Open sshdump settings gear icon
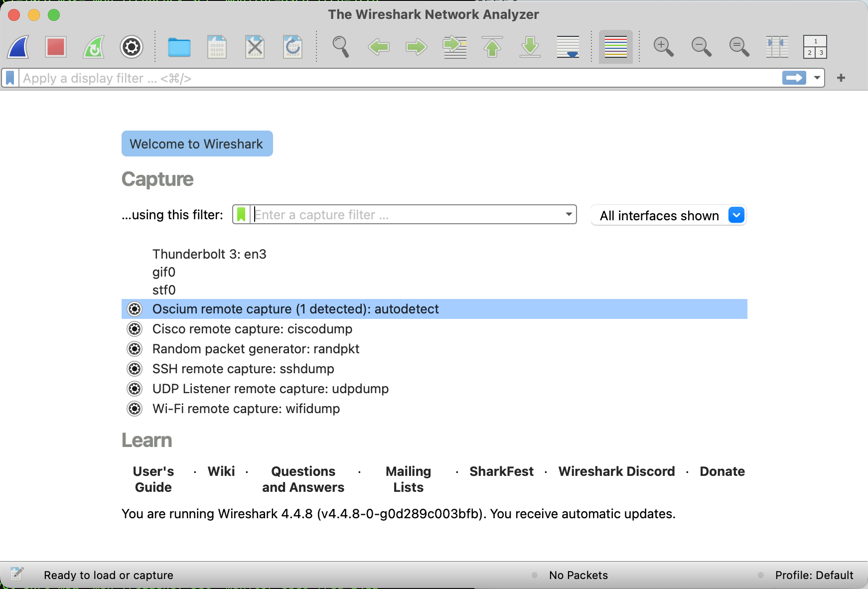This screenshot has height=589, width=868. [135, 369]
